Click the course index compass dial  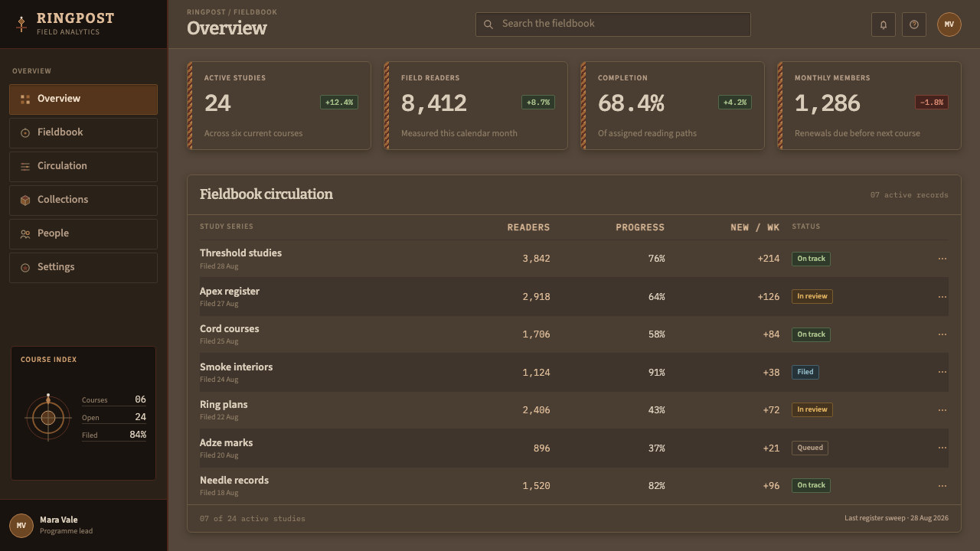pyautogui.click(x=48, y=417)
